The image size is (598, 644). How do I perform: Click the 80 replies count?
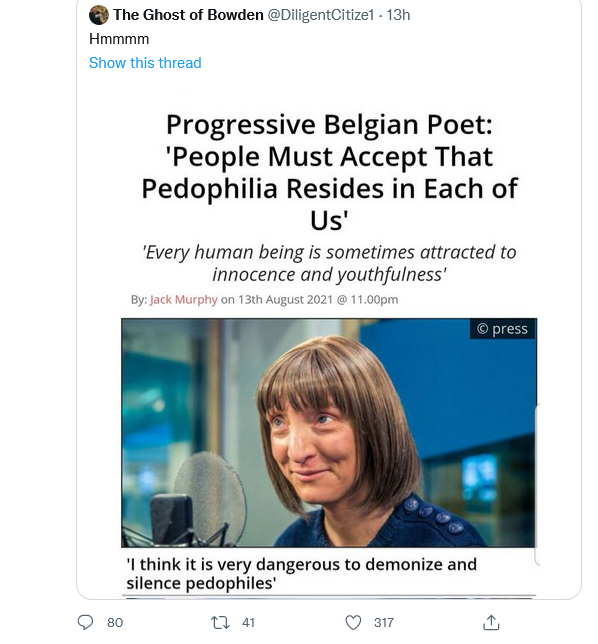pyautogui.click(x=115, y=623)
